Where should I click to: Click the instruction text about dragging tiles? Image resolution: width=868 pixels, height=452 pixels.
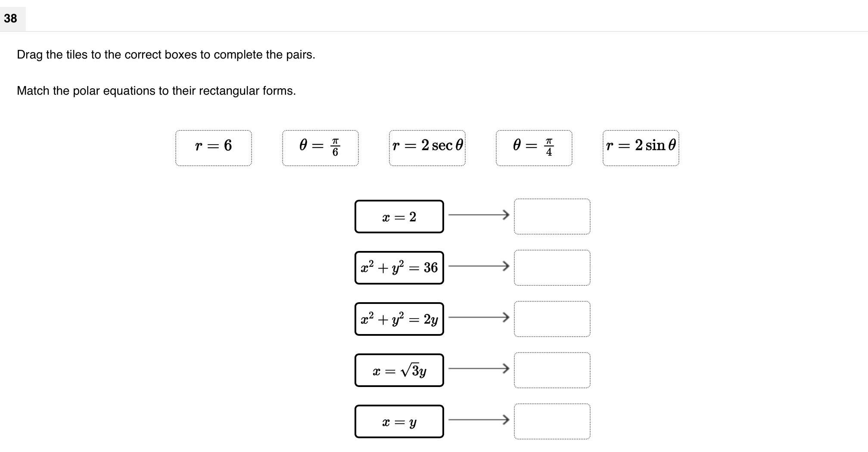[x=166, y=55]
